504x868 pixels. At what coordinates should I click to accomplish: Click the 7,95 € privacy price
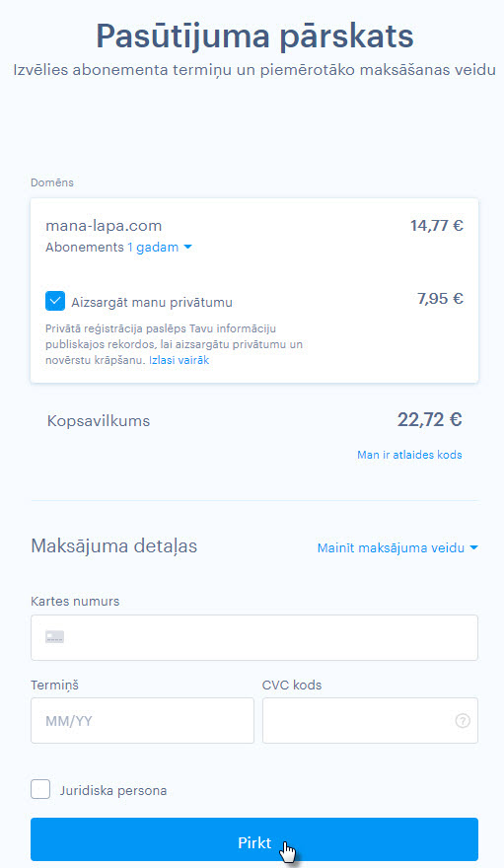click(440, 299)
